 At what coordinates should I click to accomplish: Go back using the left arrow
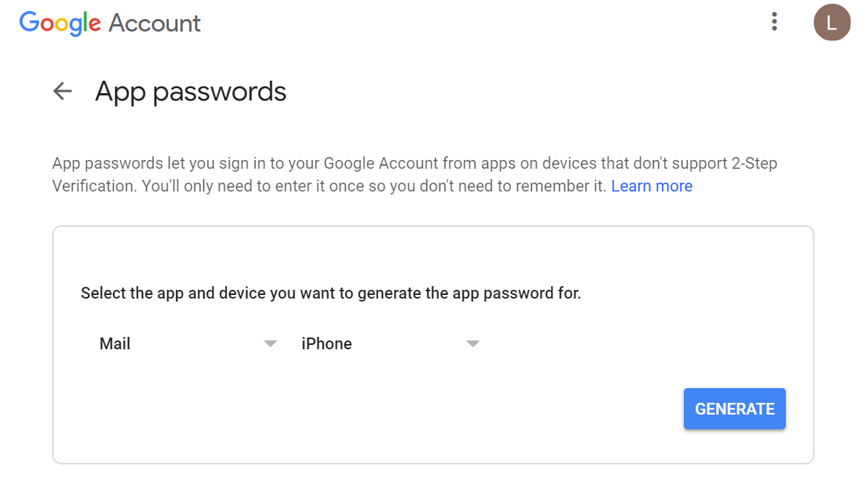pyautogui.click(x=63, y=91)
